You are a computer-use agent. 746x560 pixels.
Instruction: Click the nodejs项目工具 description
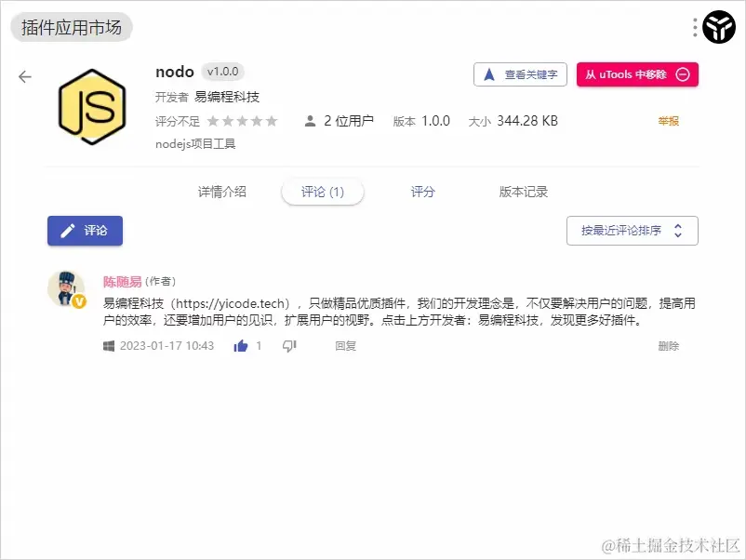point(195,143)
